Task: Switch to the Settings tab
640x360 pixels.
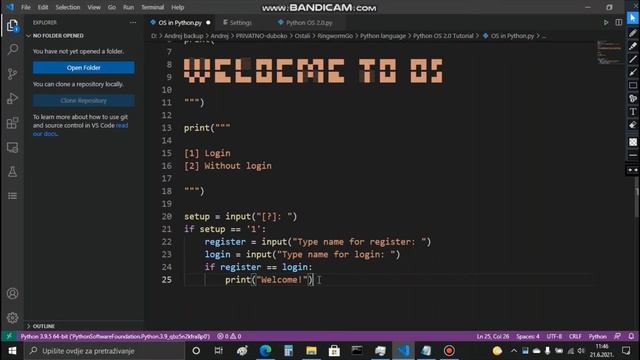Action: [x=241, y=22]
